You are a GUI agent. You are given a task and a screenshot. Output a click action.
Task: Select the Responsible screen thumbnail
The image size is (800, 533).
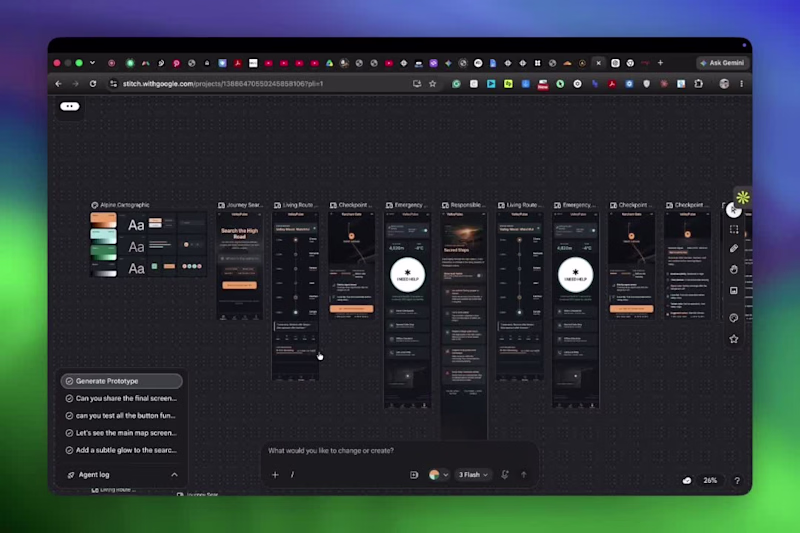point(464,324)
